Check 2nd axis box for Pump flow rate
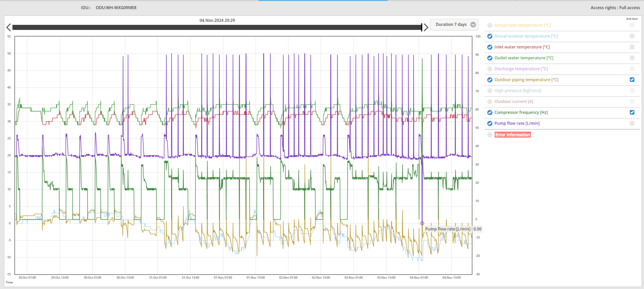Screen dimensions: 644x289 pos(632,124)
